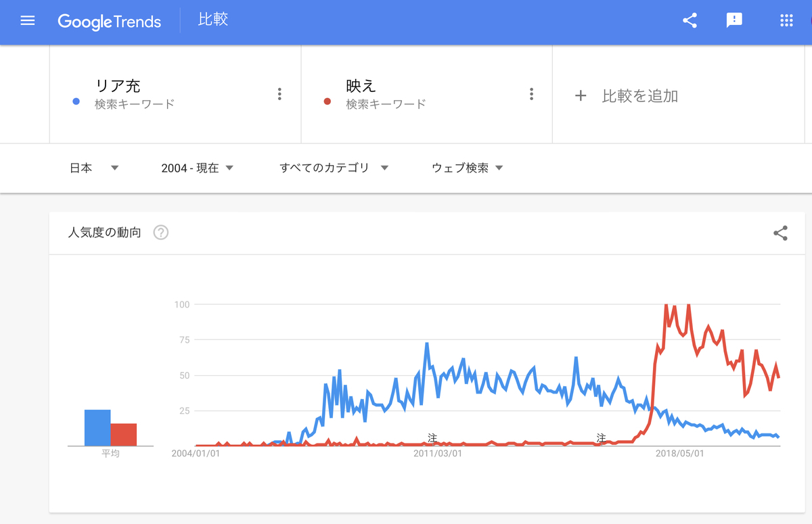Click the share icon in the top bar
The height and width of the screenshot is (524, 812).
tap(690, 20)
